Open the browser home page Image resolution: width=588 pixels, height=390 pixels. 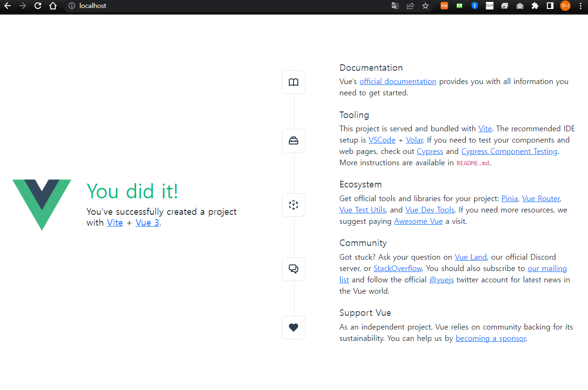(53, 6)
